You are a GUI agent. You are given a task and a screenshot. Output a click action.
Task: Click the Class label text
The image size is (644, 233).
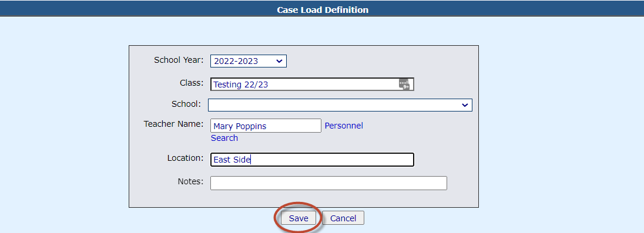point(192,82)
